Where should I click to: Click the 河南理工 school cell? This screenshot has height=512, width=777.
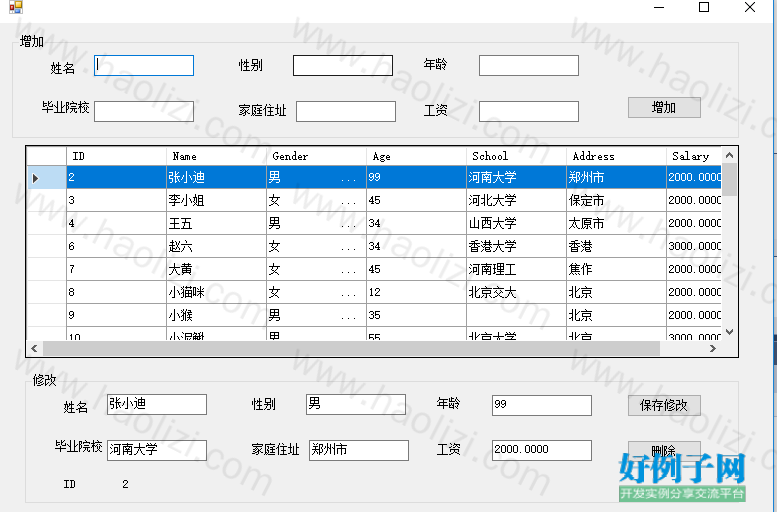click(x=516, y=269)
